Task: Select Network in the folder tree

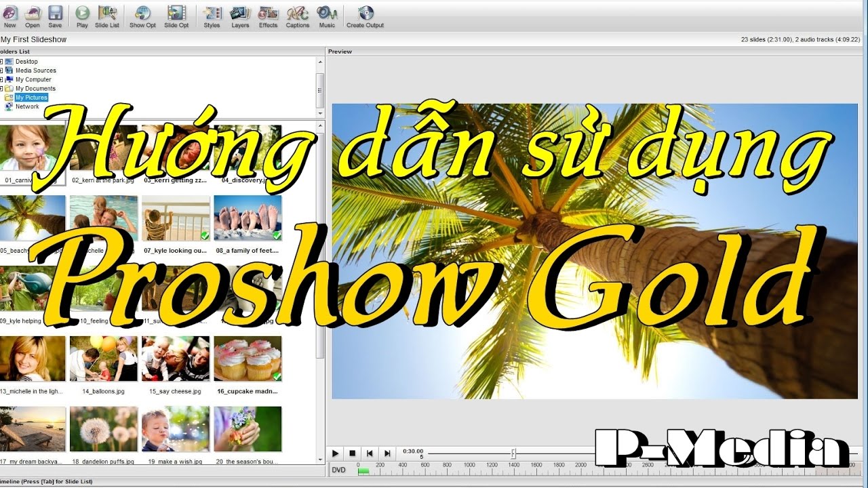Action: pos(27,106)
